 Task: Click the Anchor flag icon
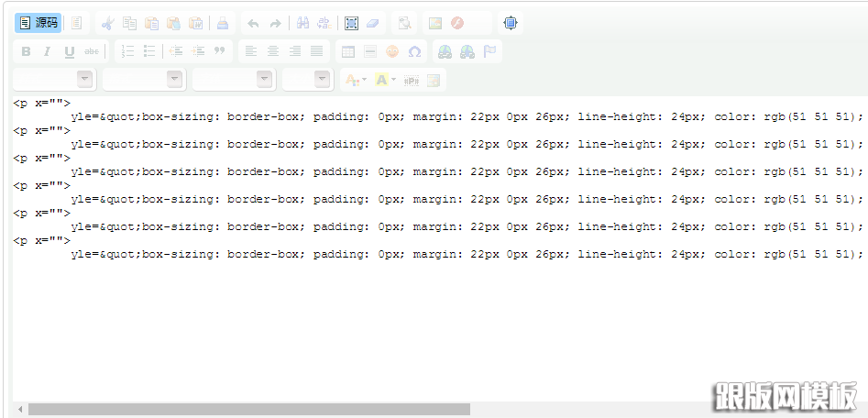tap(490, 51)
